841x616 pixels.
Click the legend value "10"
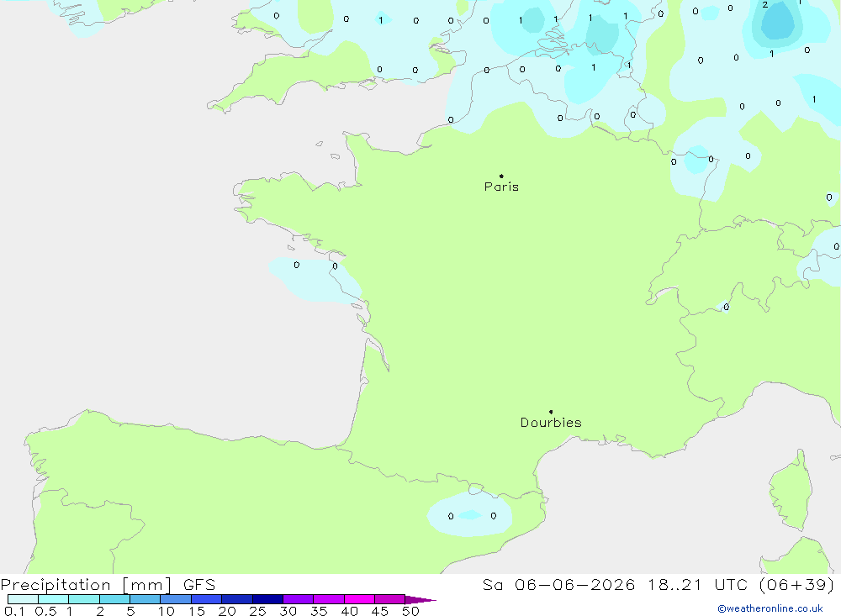[167, 611]
